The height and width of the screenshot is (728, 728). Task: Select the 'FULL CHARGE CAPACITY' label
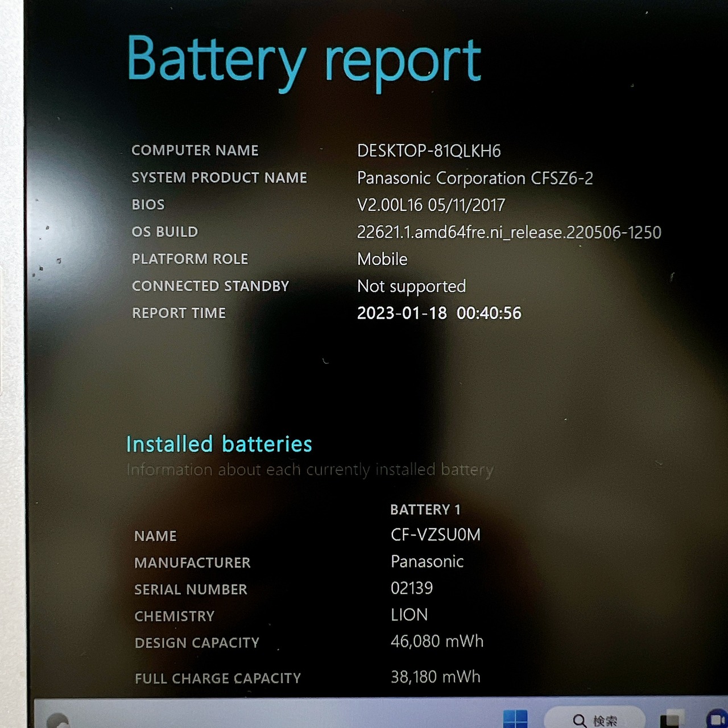(218, 678)
